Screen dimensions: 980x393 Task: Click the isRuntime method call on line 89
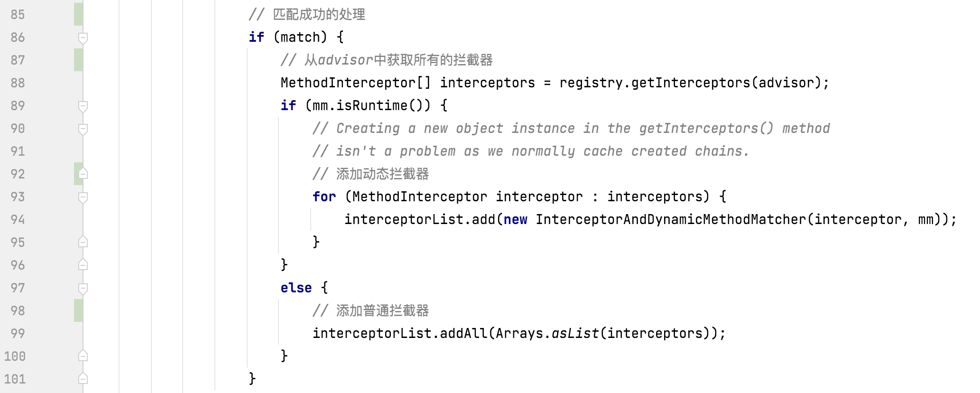371,106
